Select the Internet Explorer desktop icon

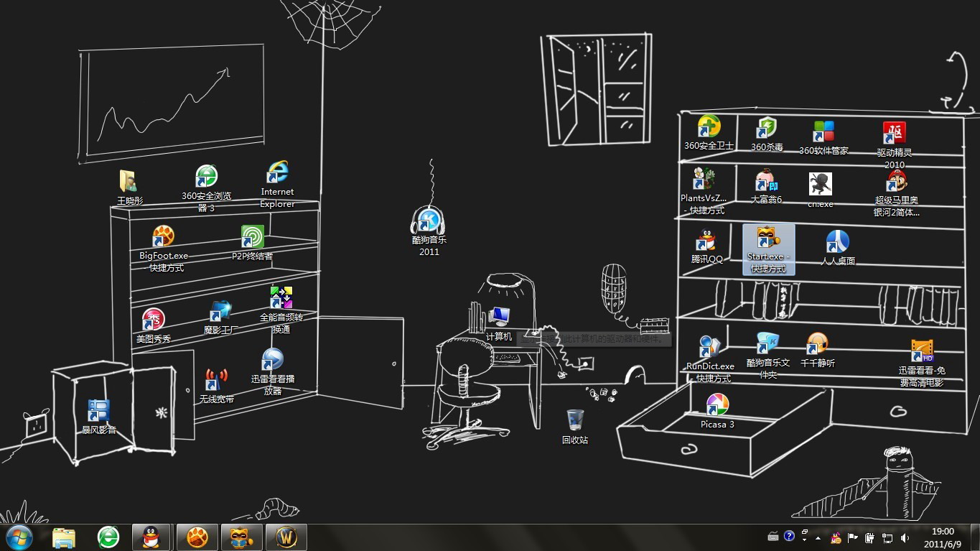(277, 185)
